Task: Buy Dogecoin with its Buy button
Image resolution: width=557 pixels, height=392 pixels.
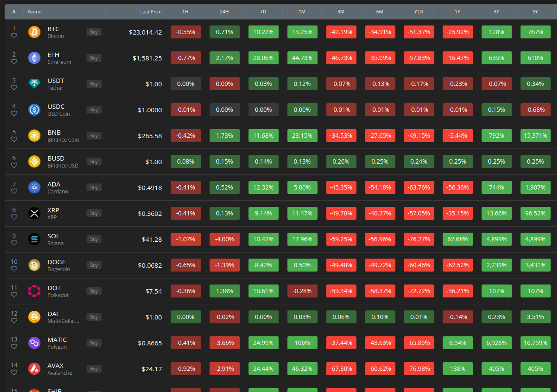Action: click(94, 265)
